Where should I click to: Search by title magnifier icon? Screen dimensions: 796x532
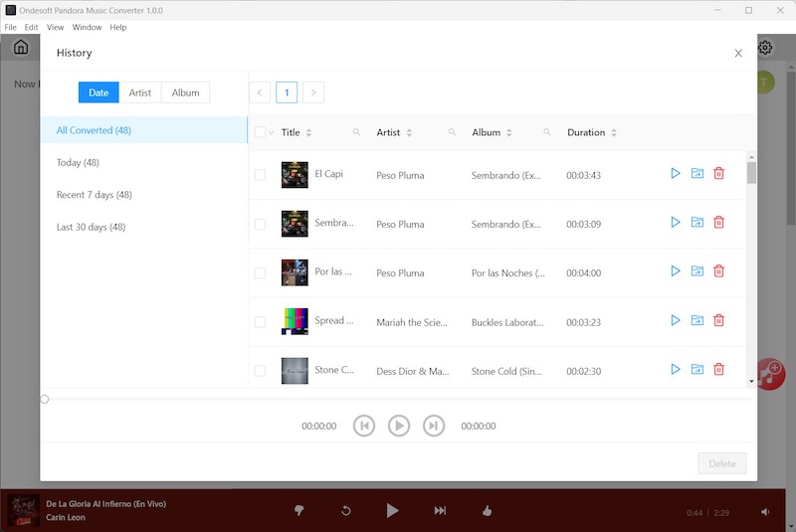356,132
